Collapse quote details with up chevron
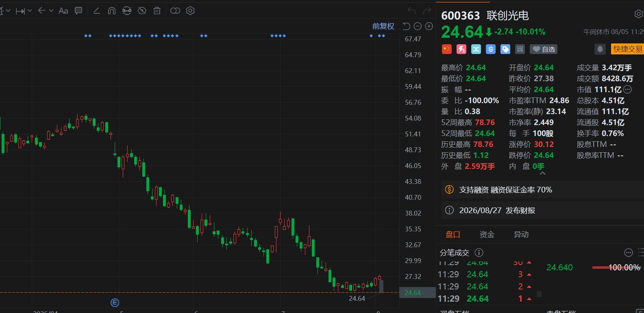The height and width of the screenshot is (313, 644). tap(542, 173)
